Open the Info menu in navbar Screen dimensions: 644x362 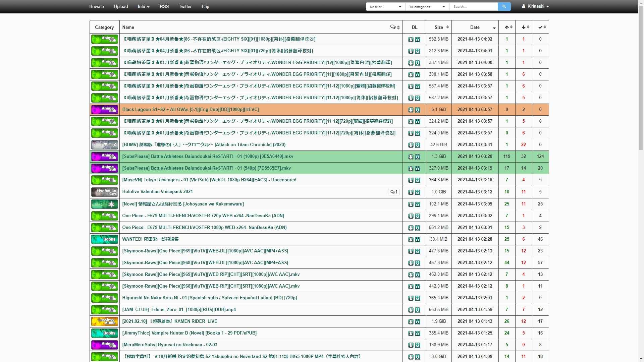(x=143, y=6)
